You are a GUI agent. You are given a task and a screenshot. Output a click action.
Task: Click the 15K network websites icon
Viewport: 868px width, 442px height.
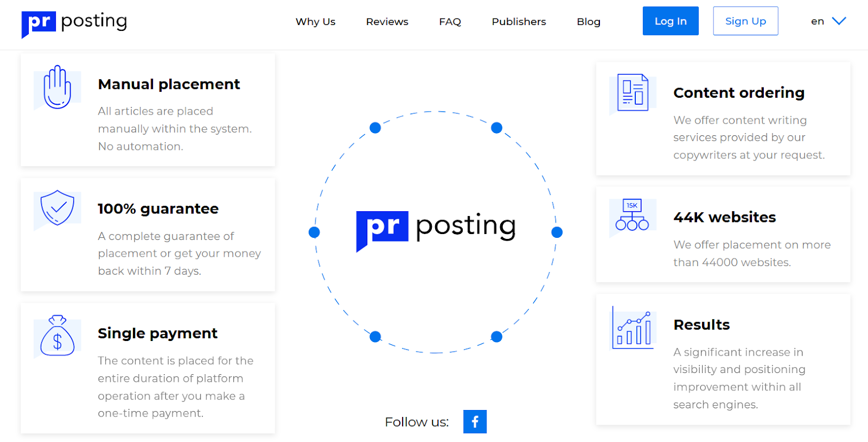pos(632,214)
